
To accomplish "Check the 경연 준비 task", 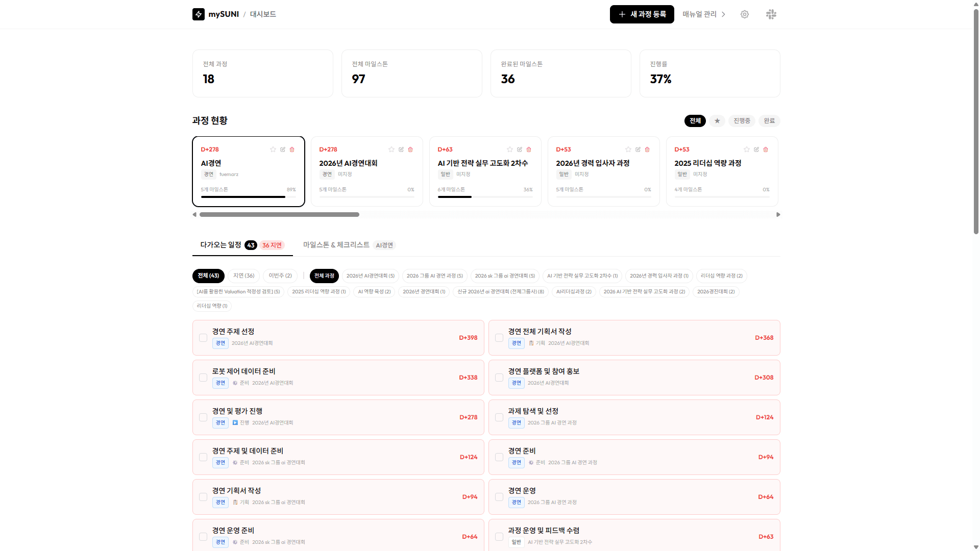I will [x=499, y=457].
